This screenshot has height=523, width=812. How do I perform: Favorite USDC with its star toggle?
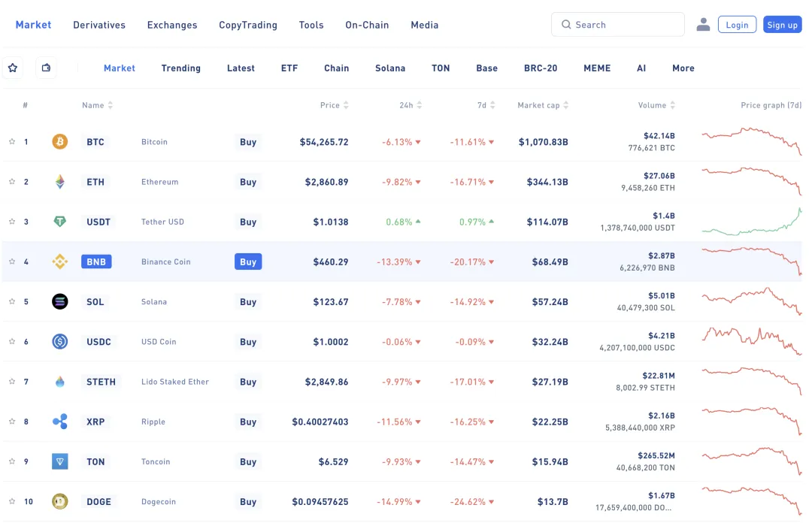12,341
